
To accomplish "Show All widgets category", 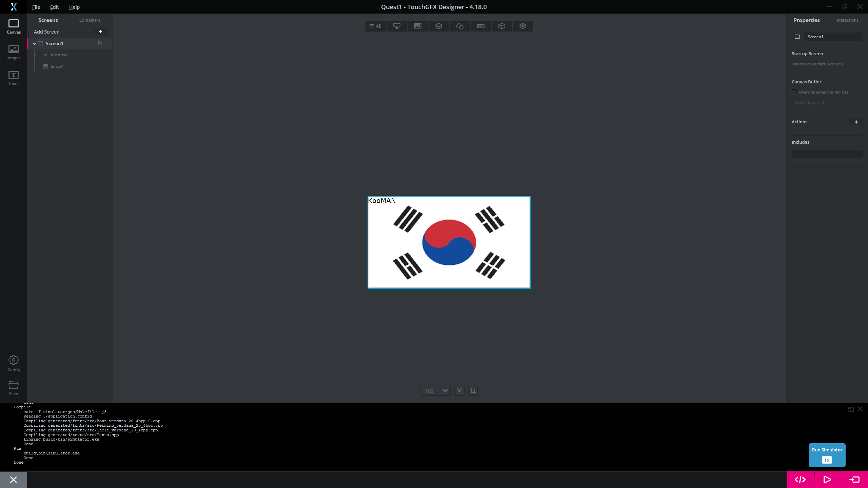I will point(376,26).
